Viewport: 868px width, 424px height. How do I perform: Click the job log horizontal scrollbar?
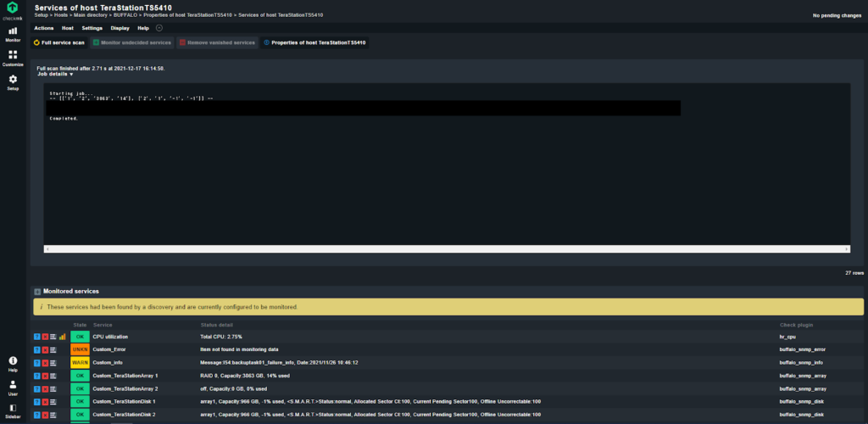coord(448,249)
